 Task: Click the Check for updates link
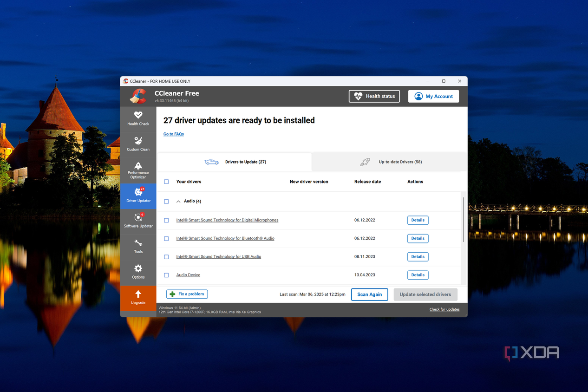(x=444, y=309)
